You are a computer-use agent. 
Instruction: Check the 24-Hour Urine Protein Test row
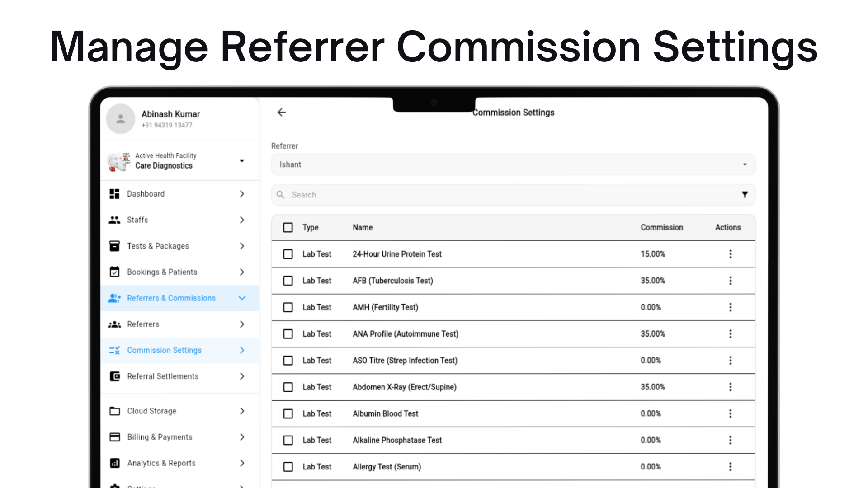point(288,254)
